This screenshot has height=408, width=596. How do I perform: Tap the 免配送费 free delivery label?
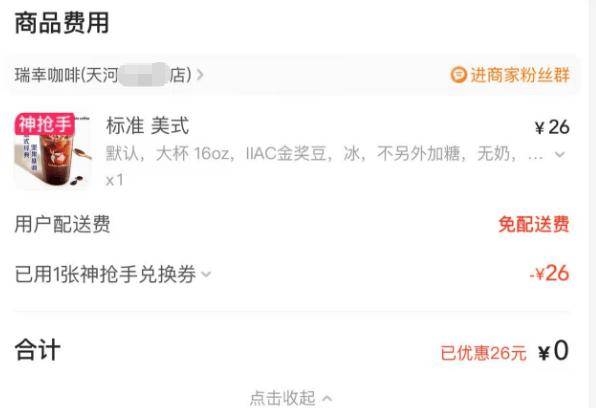click(x=534, y=224)
